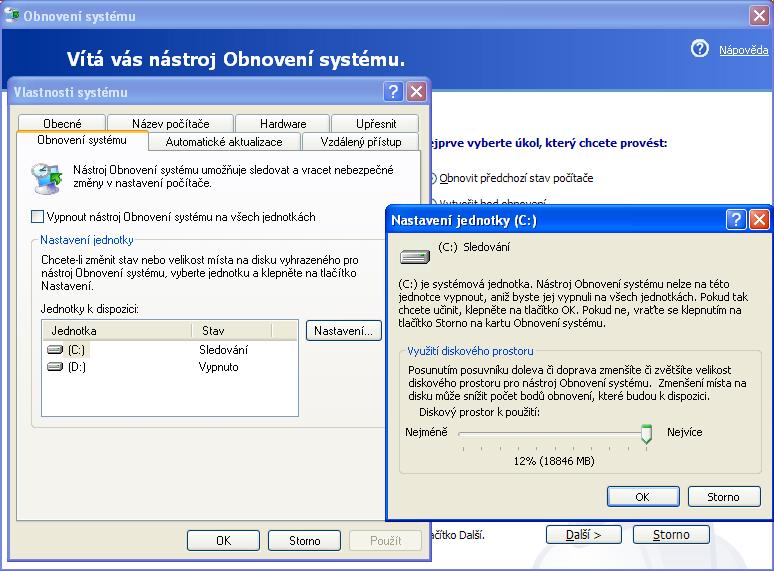Image resolution: width=774 pixels, height=571 pixels.
Task: Open the Nápověda help link
Action: (x=743, y=50)
